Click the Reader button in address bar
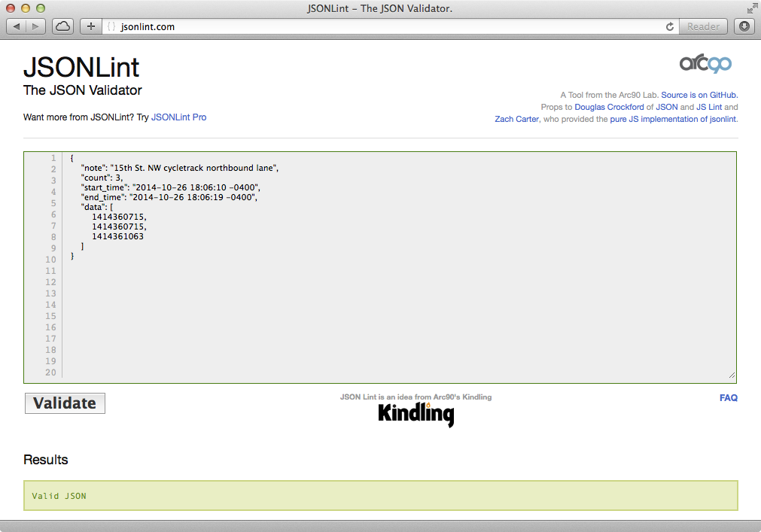Image resolution: width=761 pixels, height=532 pixels. pos(703,26)
